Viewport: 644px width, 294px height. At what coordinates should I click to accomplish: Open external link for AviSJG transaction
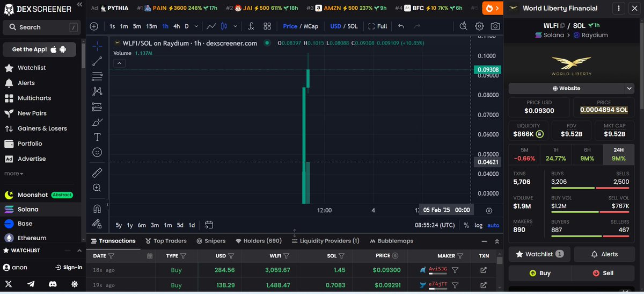pos(483,270)
